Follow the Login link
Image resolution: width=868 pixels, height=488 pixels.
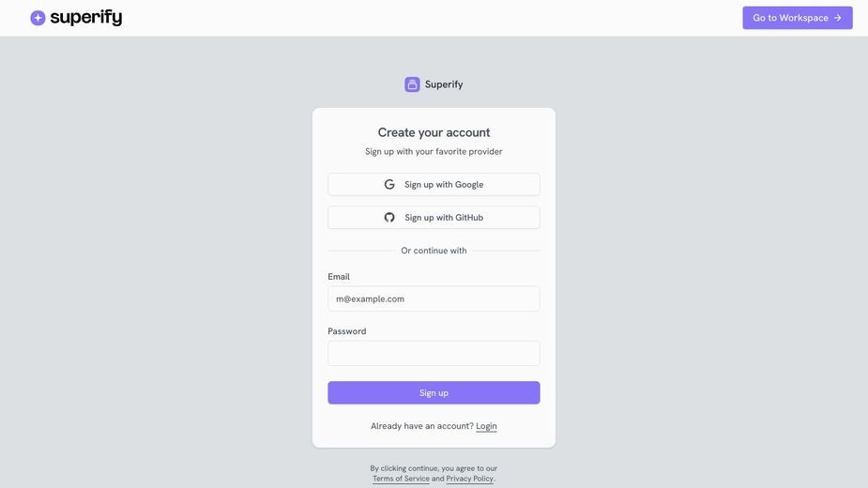point(486,426)
